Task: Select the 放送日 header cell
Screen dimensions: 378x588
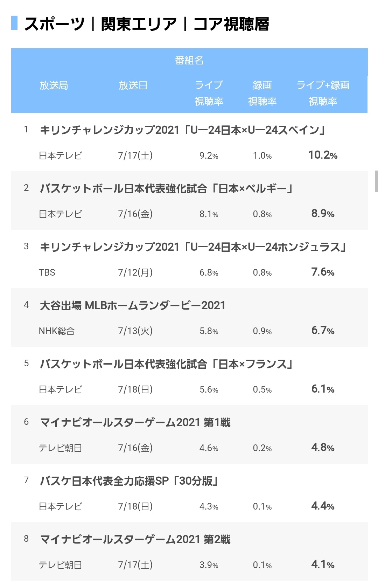Action: 133,85
